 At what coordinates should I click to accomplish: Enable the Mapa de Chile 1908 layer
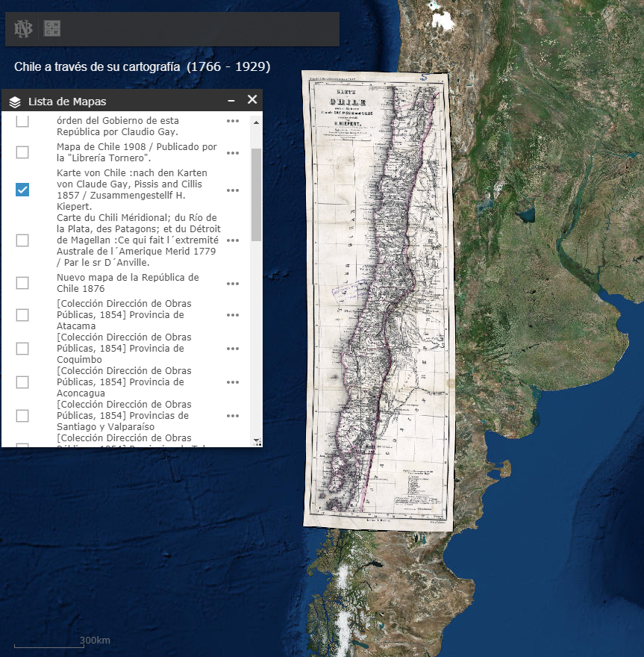click(x=22, y=152)
